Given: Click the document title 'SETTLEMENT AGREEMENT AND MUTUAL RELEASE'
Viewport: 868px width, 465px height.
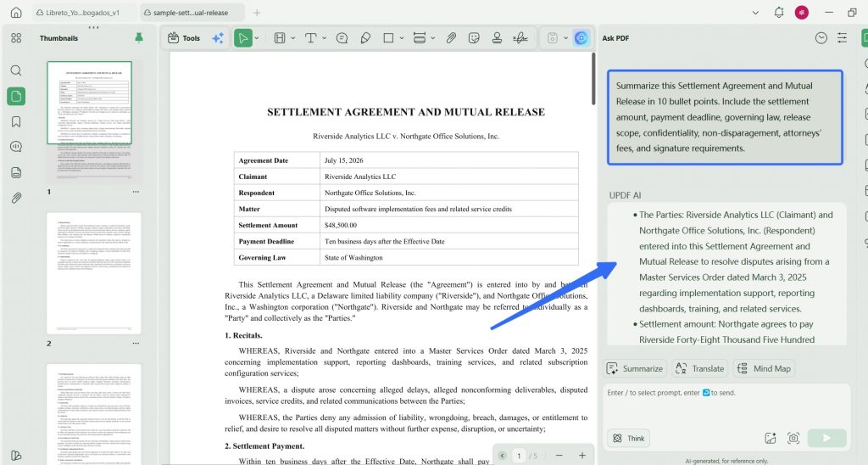Looking at the screenshot, I should click(x=406, y=112).
